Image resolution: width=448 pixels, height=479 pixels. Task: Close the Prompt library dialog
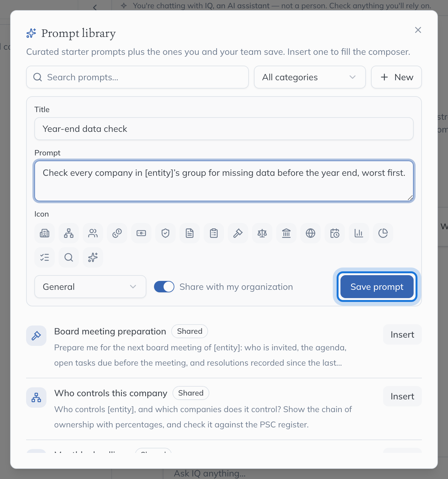click(x=418, y=30)
